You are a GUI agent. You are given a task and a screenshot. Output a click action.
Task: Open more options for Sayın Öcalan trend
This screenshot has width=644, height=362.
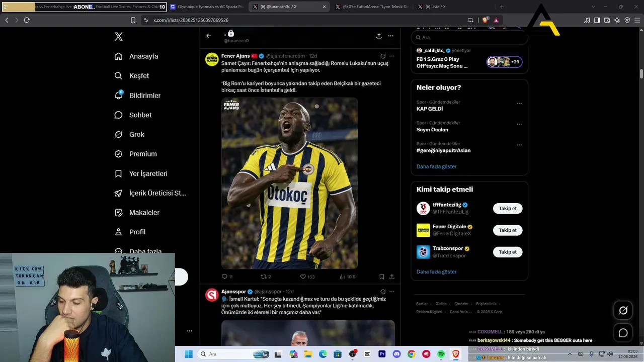pos(519,124)
